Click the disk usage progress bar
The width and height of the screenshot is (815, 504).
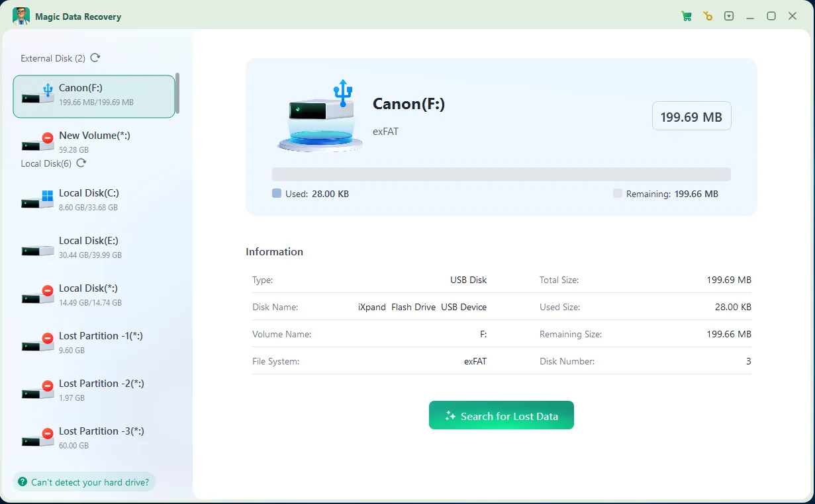click(501, 174)
